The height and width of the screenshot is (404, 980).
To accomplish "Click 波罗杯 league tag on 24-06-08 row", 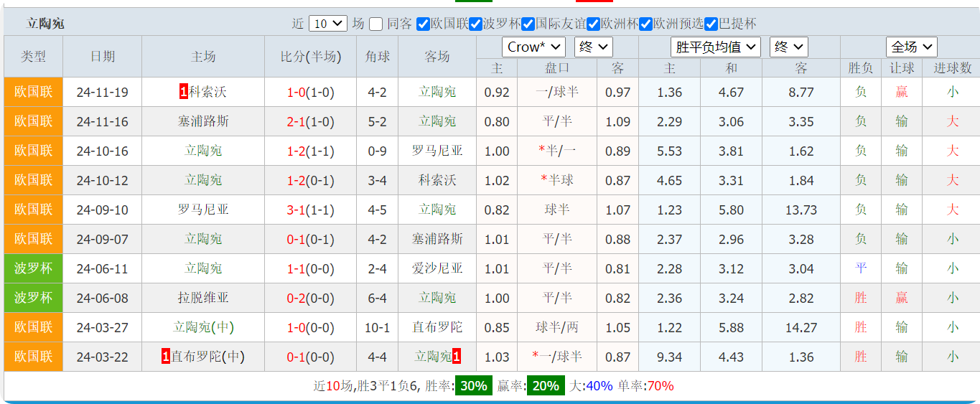I will click(x=34, y=298).
